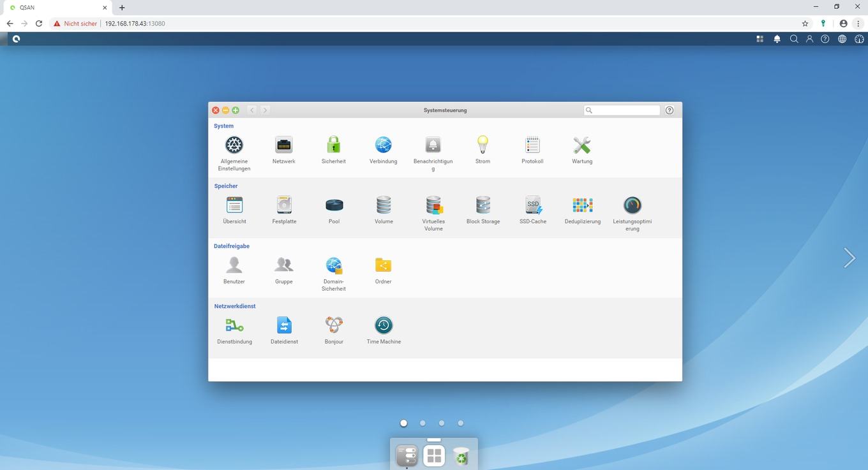
Task: Go back in Systemsteuerung navigation
Action: tap(252, 110)
